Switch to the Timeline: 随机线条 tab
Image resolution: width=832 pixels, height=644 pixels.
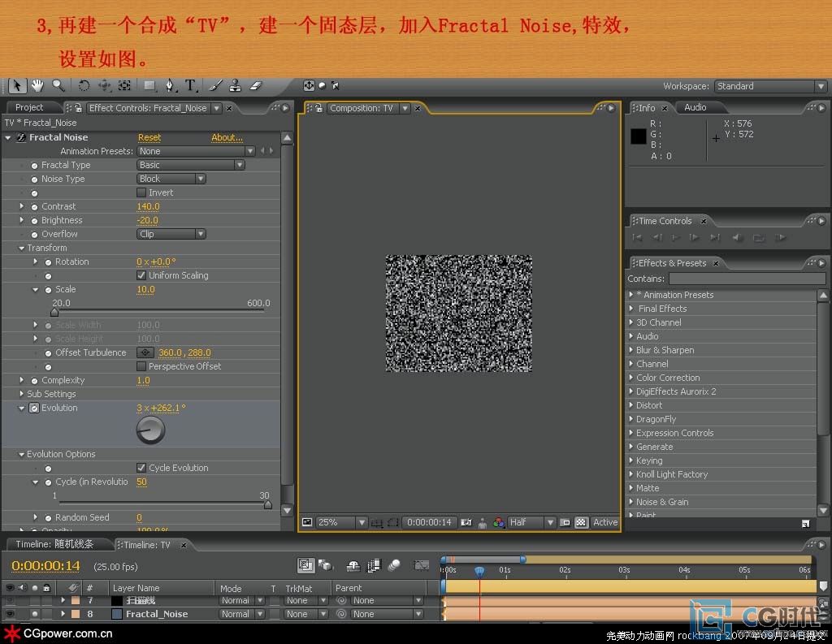[54, 544]
